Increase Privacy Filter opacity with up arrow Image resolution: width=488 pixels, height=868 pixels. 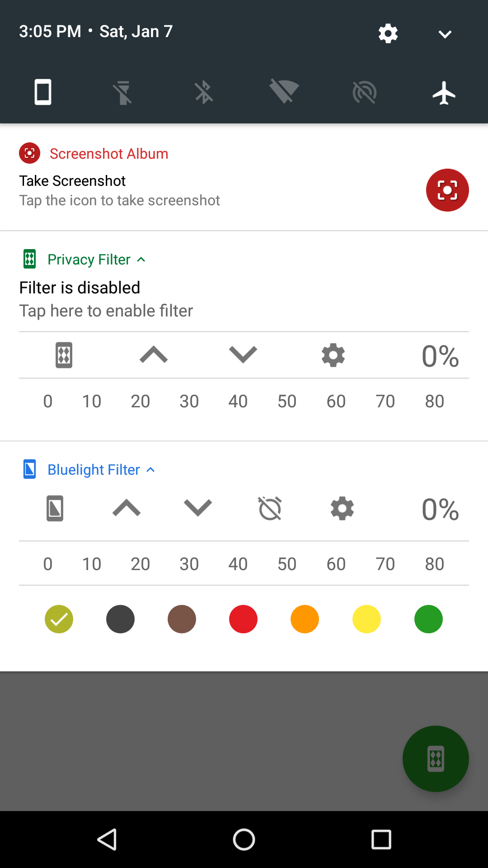click(154, 355)
